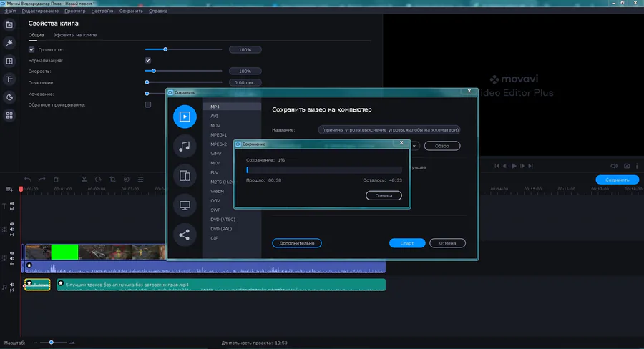This screenshot has width=644, height=349.
Task: Open the Справка menu
Action: pyautogui.click(x=157, y=11)
